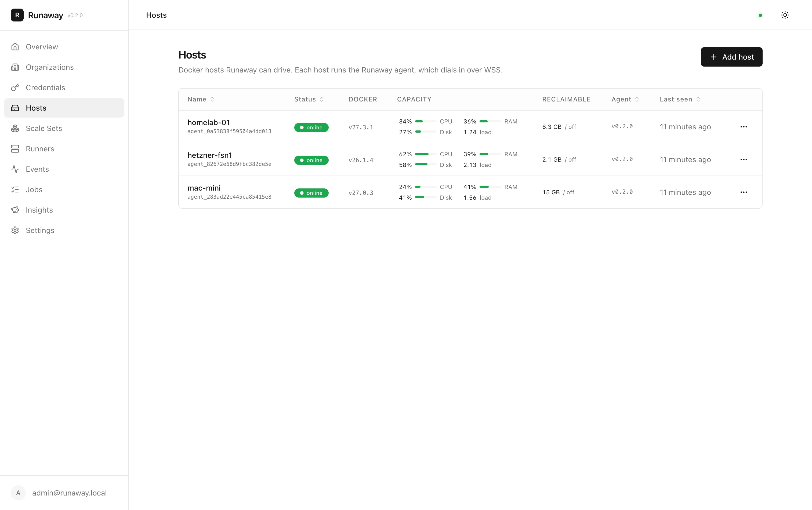Image resolution: width=812 pixels, height=510 pixels.
Task: Navigate to Credentials
Action: click(64, 88)
